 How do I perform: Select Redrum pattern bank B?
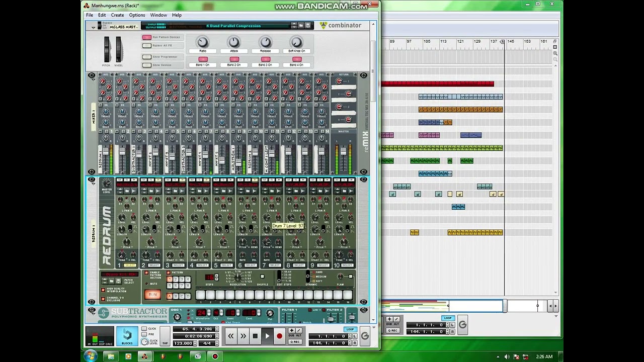point(176,296)
